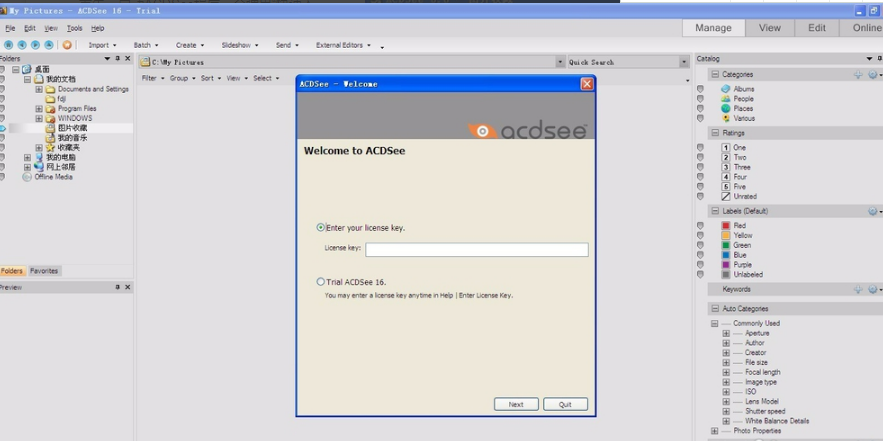Select the People category icon
The width and height of the screenshot is (883, 441).
click(x=726, y=99)
